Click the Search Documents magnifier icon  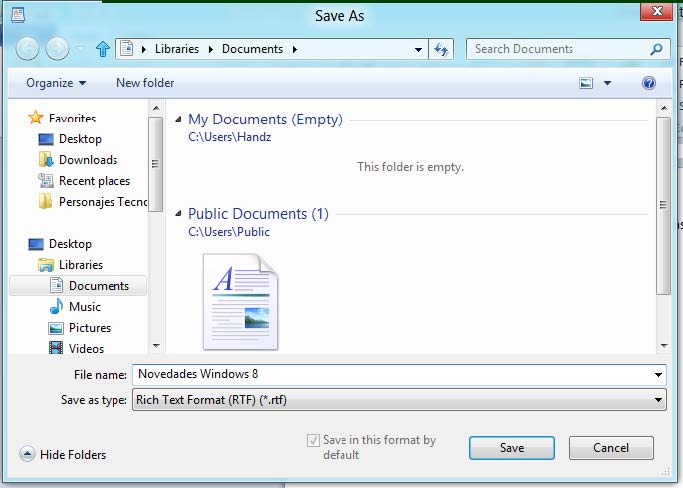[x=656, y=49]
